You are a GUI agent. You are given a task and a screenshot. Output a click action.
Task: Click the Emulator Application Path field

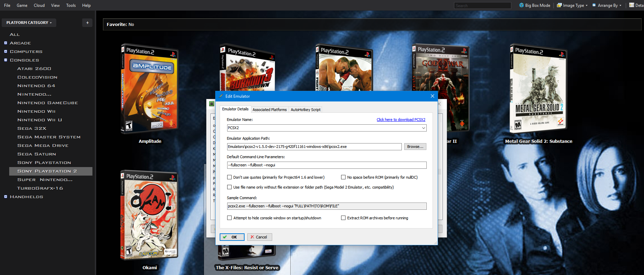(314, 147)
